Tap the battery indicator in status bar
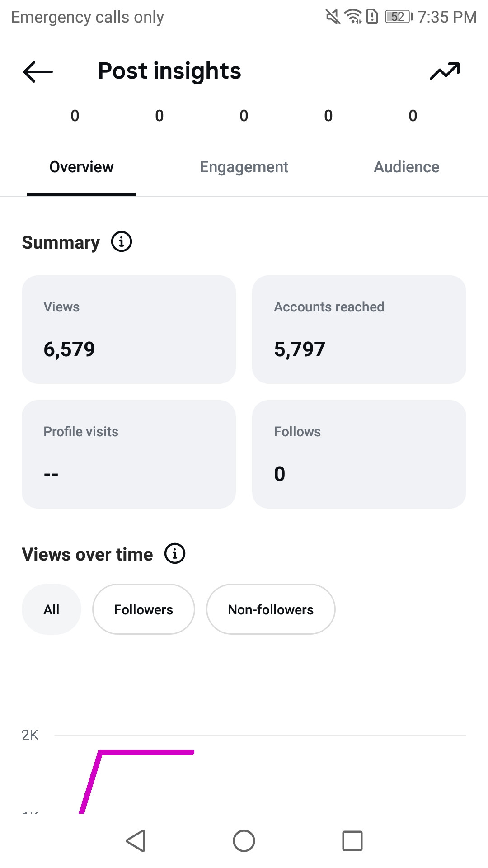Image resolution: width=488 pixels, height=868 pixels. point(399,17)
